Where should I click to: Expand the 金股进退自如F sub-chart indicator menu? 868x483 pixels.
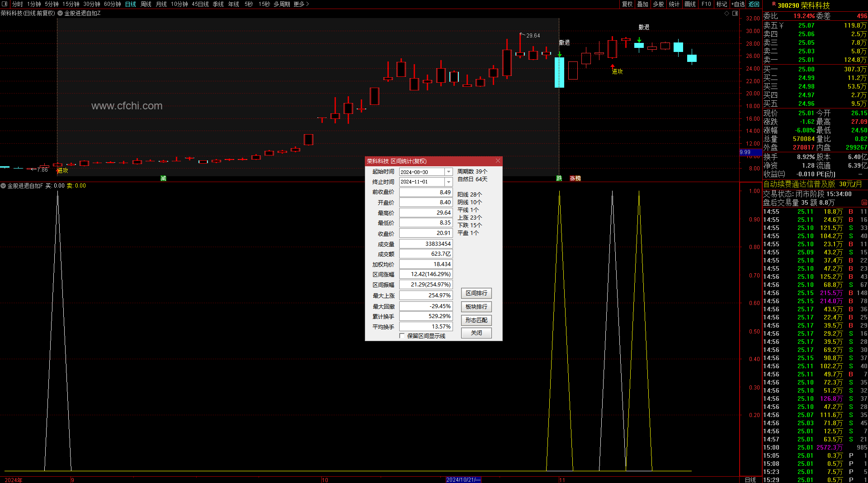pos(3,186)
